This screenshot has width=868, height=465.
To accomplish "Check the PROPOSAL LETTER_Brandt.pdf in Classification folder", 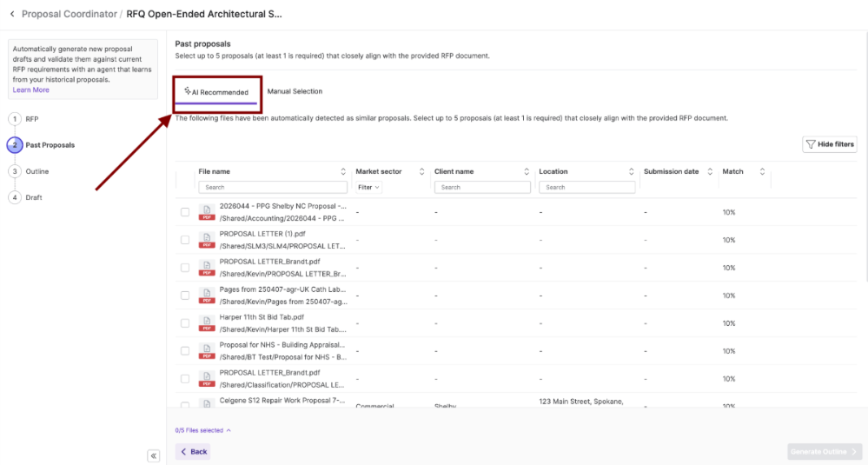I will tap(185, 379).
